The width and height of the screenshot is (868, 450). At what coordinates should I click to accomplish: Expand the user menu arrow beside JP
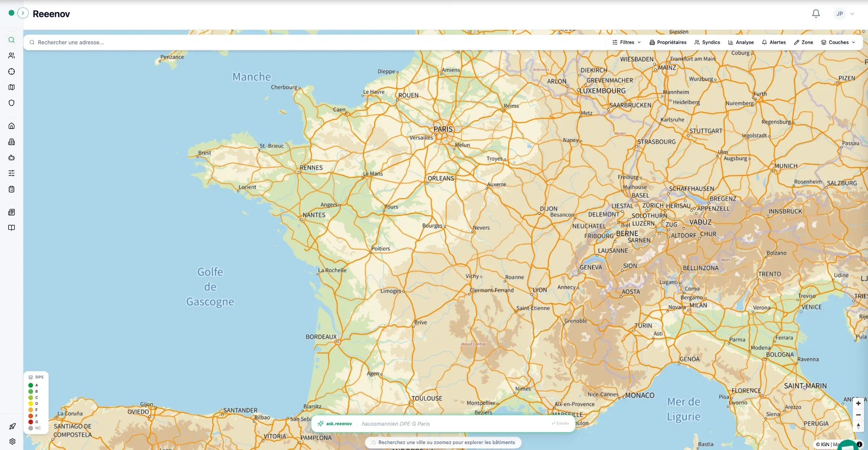tap(852, 14)
